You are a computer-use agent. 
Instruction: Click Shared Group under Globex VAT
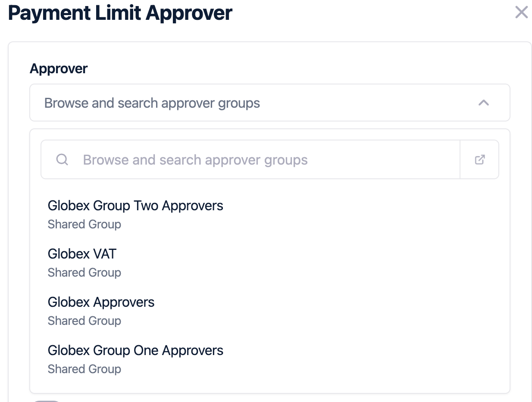tap(84, 273)
